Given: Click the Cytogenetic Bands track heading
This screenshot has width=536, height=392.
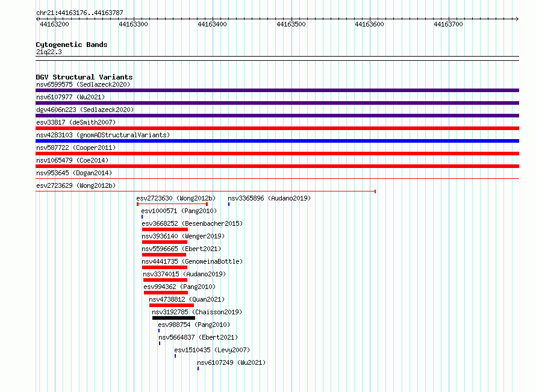Looking at the screenshot, I should tap(72, 45).
